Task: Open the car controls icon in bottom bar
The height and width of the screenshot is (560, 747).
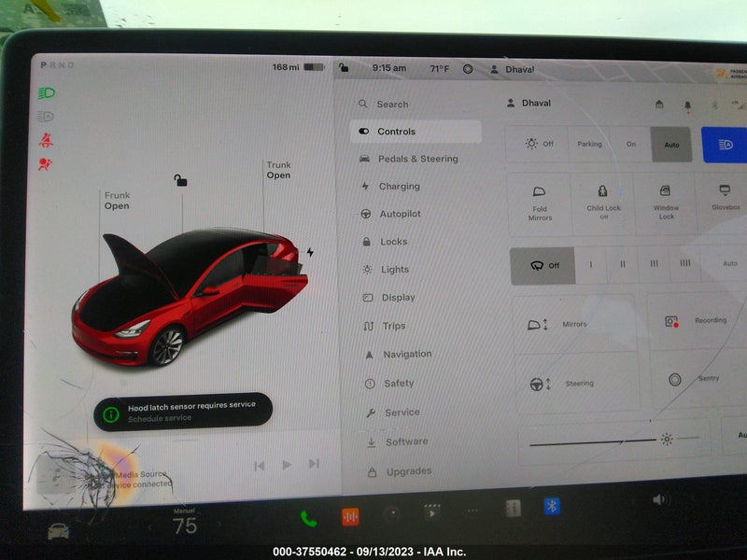Action: click(58, 531)
